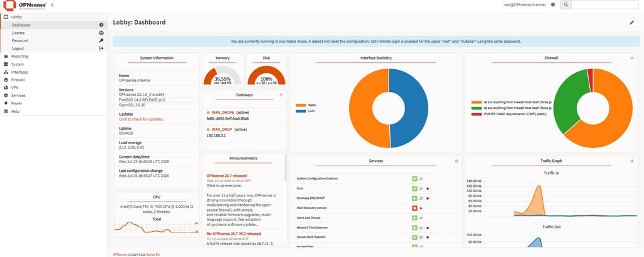The width and height of the screenshot is (644, 257).
Task: Click the Disk gauge showing 100%
Action: [x=267, y=75]
